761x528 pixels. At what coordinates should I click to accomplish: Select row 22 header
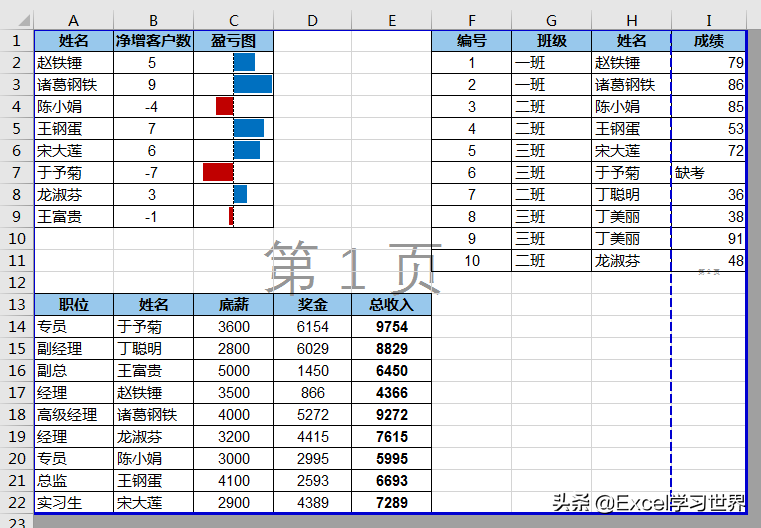(x=17, y=503)
